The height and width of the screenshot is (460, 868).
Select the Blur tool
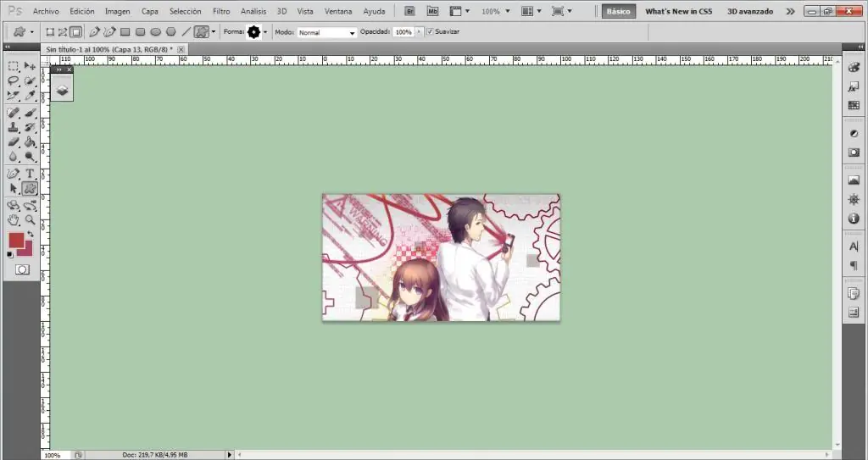pos(14,157)
